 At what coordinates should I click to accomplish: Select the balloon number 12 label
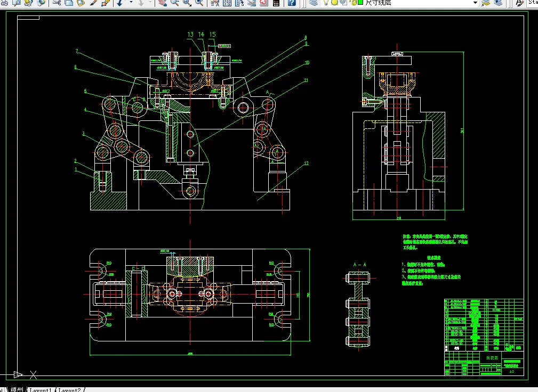click(x=307, y=163)
